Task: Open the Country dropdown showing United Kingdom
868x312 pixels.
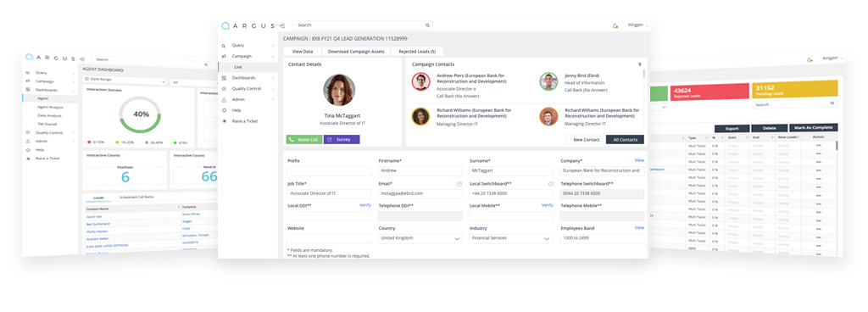Action: 420,238
